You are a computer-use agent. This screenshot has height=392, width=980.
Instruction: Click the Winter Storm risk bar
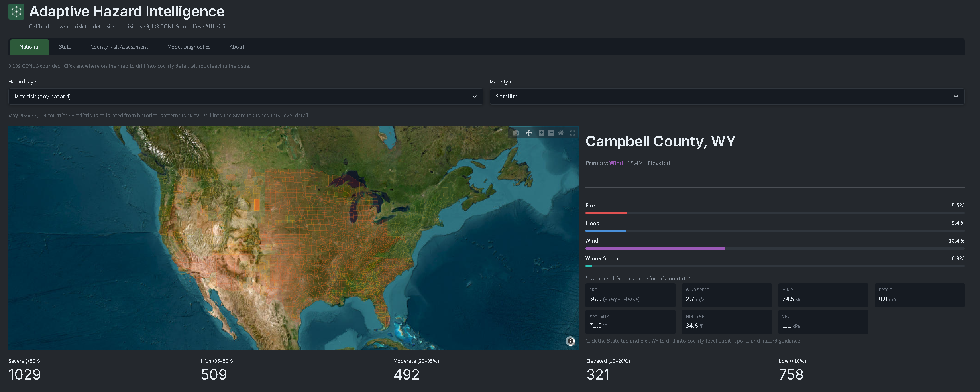775,266
